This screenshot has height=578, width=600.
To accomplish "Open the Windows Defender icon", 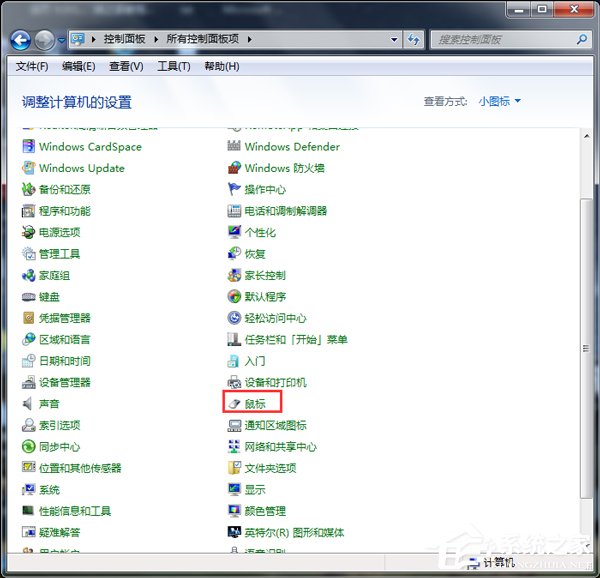I will 291,147.
